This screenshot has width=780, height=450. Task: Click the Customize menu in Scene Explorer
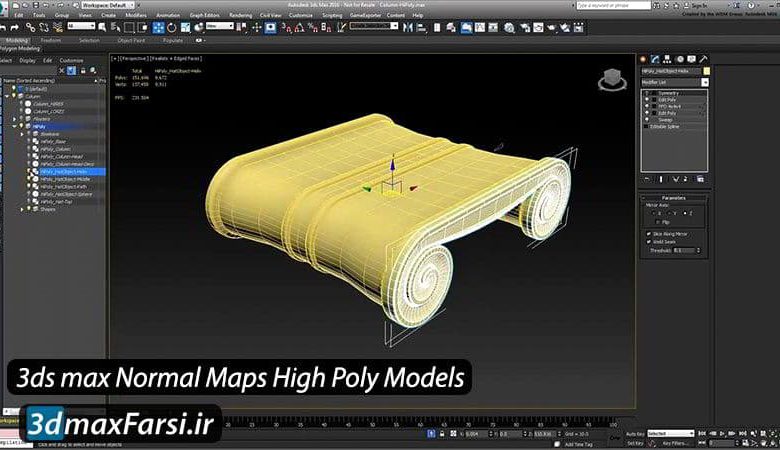pos(71,60)
